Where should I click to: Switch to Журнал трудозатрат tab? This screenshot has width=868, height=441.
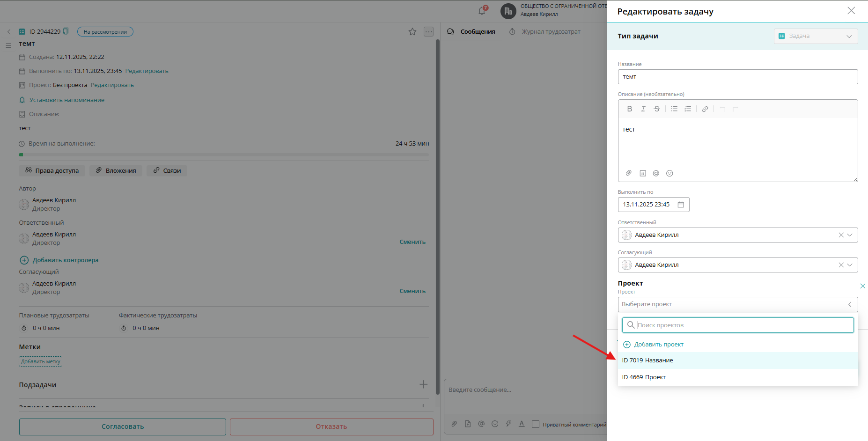[x=545, y=32]
